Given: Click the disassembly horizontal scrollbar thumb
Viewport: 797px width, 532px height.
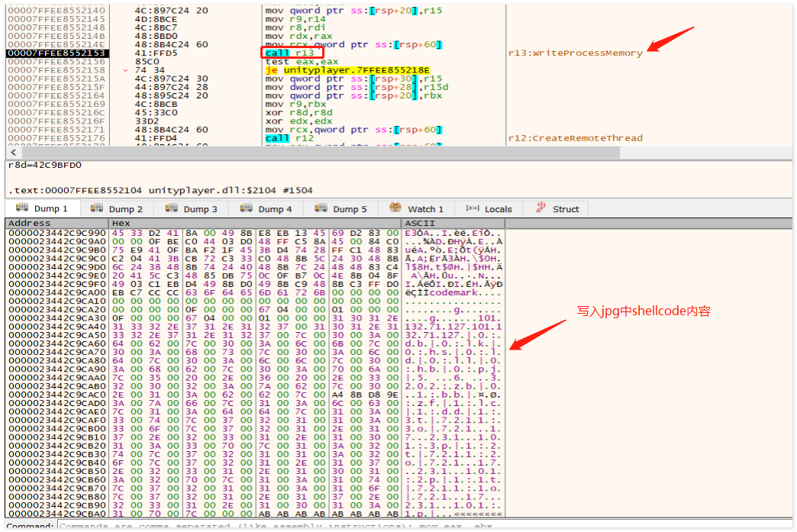Looking at the screenshot, I should [321, 153].
